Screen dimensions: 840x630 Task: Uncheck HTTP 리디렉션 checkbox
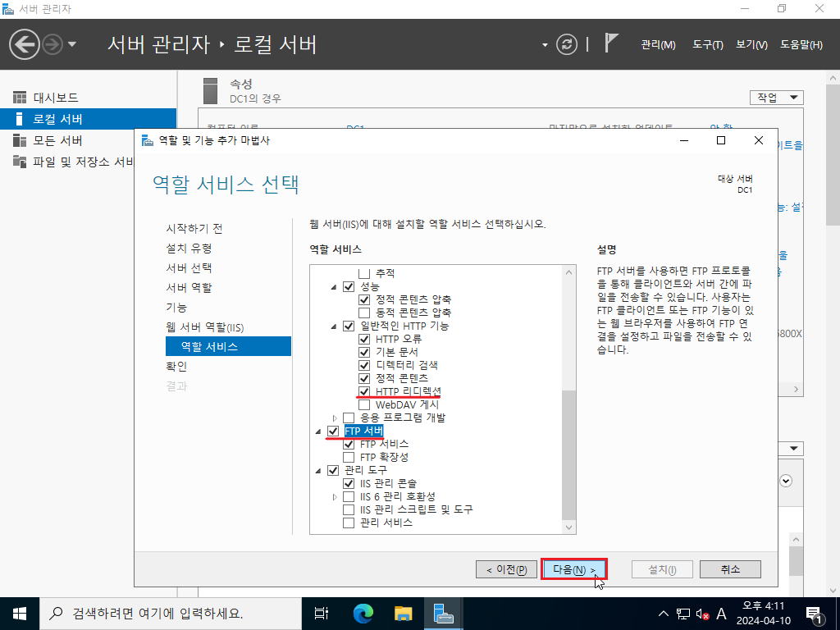point(364,391)
